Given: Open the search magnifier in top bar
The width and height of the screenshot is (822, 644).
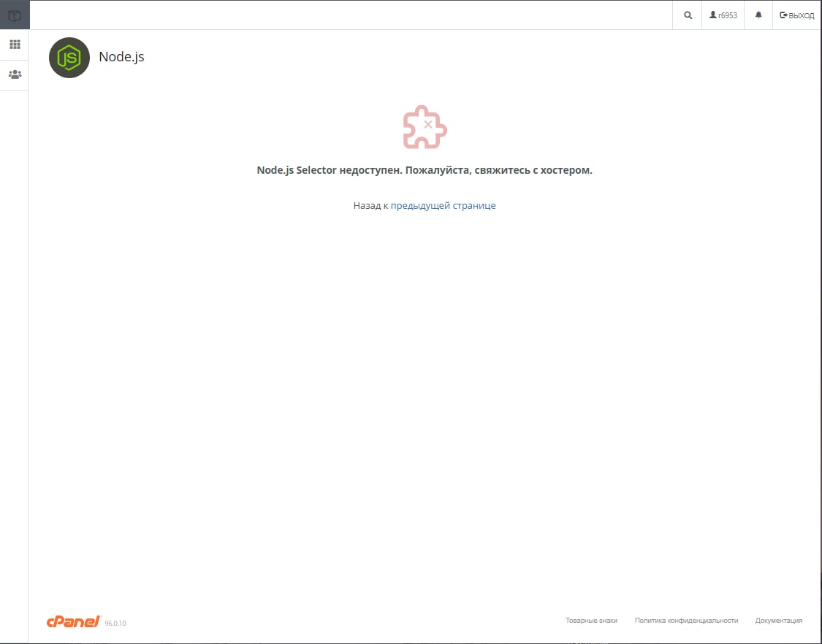Looking at the screenshot, I should coord(688,15).
